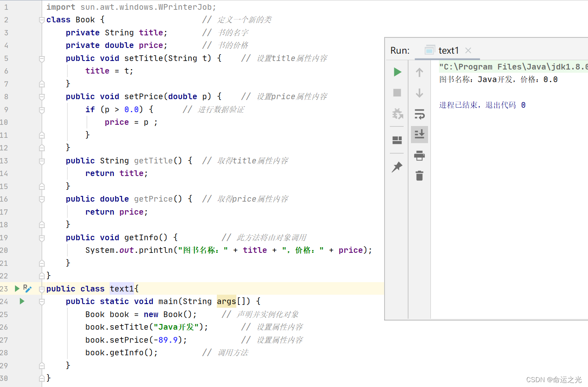Click the 'price = p ;' assignment
The height and width of the screenshot is (387, 588).
[131, 122]
